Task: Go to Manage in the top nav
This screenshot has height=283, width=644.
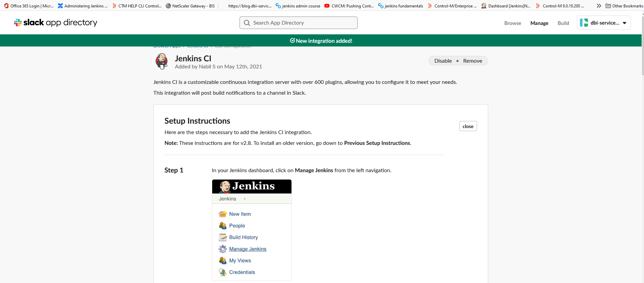Action: pos(539,23)
